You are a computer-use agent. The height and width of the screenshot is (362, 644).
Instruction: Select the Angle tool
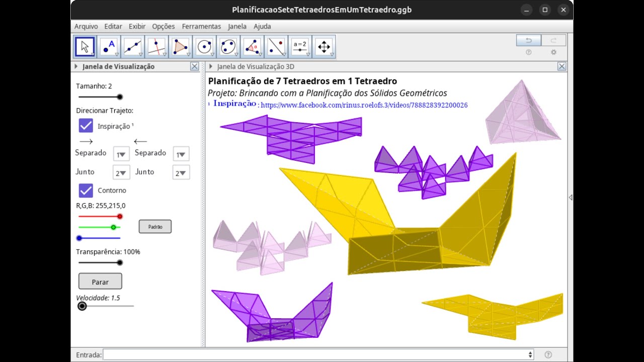pyautogui.click(x=252, y=47)
